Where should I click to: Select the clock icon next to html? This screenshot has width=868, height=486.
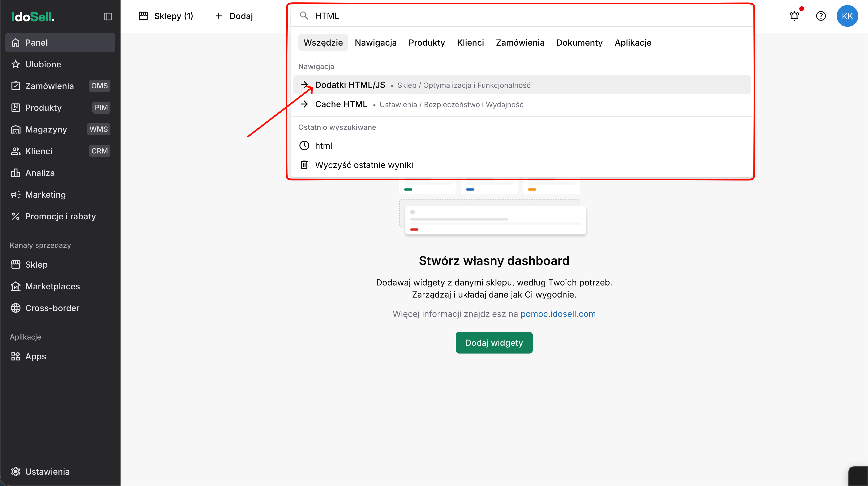(x=304, y=146)
